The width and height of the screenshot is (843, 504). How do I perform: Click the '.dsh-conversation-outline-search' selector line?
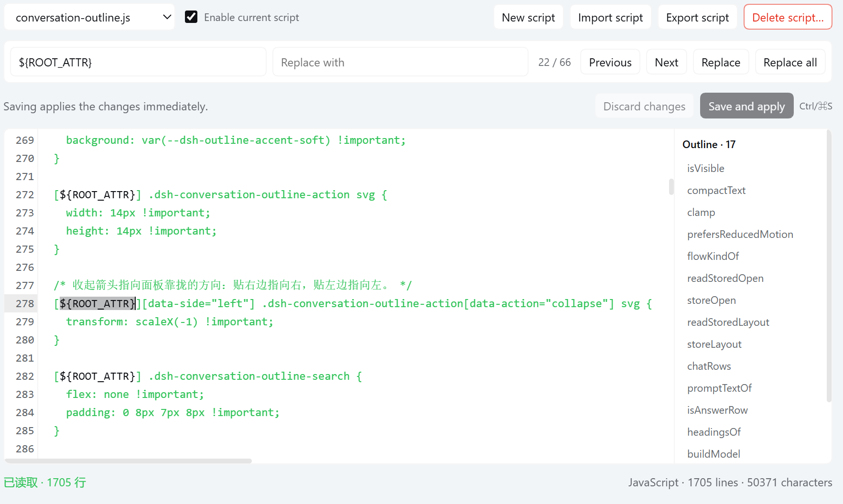click(208, 376)
